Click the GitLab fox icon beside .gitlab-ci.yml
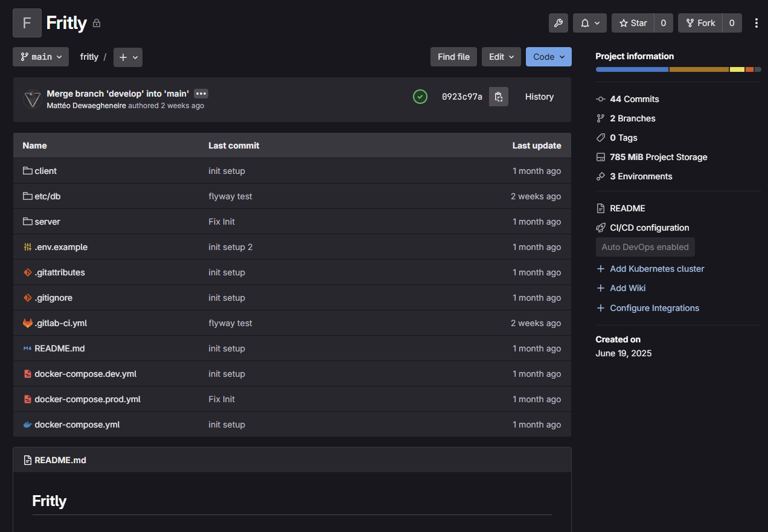 (27, 322)
